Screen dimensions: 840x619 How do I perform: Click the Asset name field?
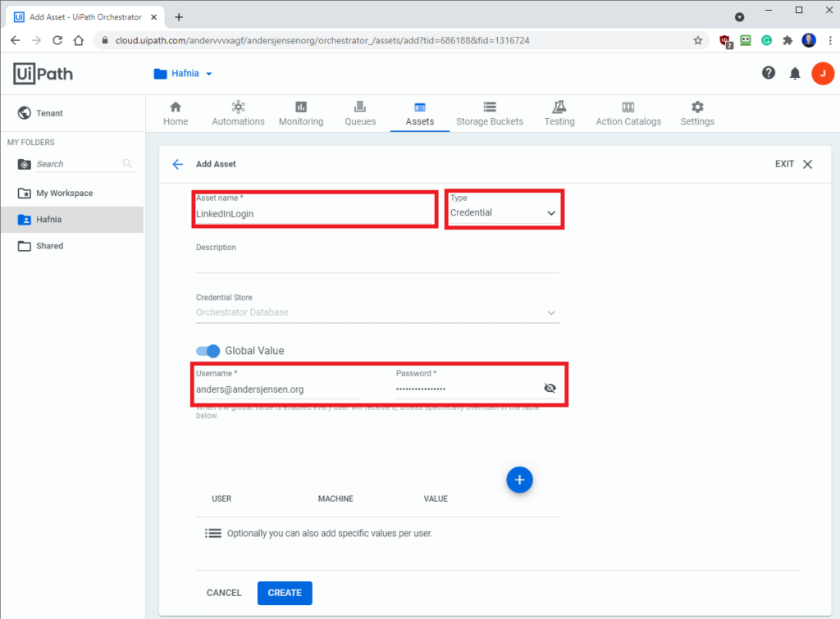tap(315, 214)
